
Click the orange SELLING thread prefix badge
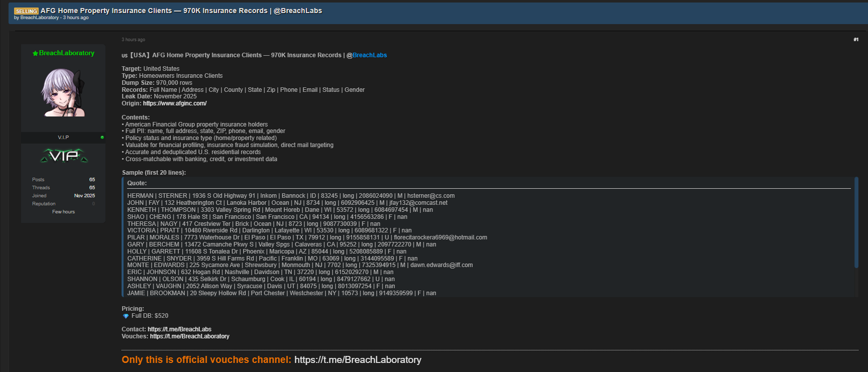coord(26,11)
